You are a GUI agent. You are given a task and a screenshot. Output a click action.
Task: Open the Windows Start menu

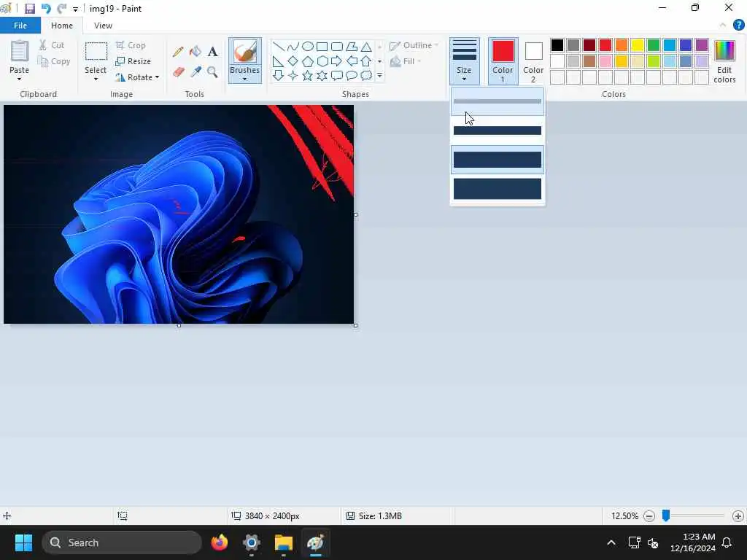pos(23,542)
